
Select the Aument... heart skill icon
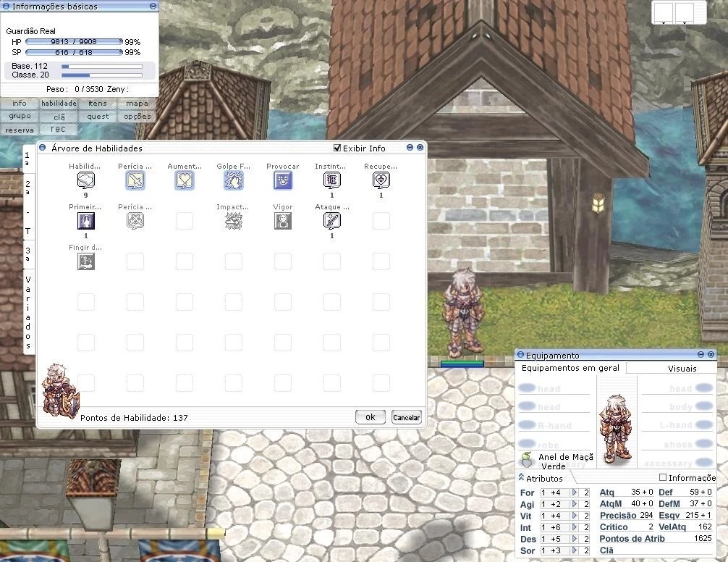point(185,180)
